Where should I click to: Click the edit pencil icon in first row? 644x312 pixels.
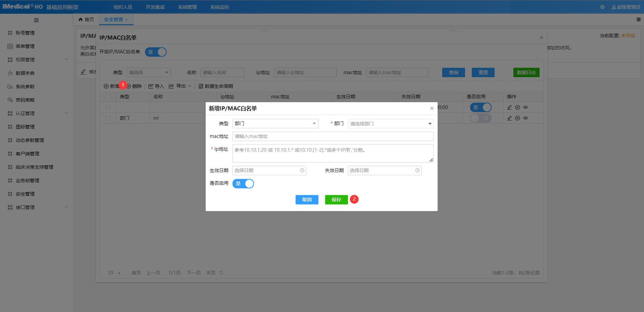click(x=509, y=107)
